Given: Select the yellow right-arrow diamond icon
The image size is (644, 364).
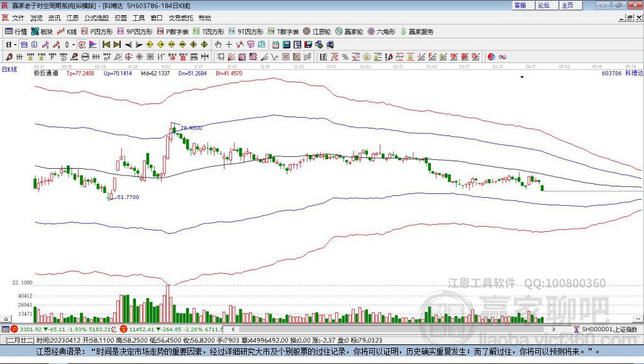Looking at the screenshot, I should point(160,45).
